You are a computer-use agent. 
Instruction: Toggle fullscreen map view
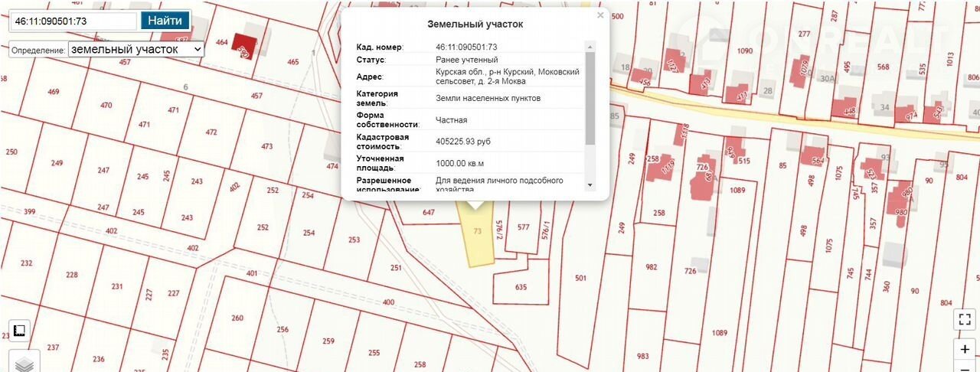(x=965, y=320)
